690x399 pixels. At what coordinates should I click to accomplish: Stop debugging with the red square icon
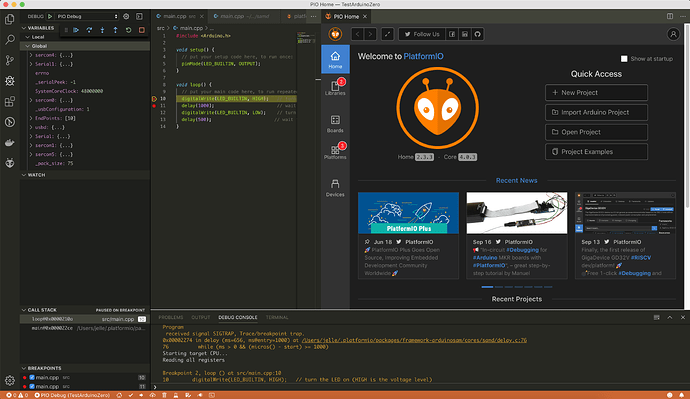click(142, 30)
